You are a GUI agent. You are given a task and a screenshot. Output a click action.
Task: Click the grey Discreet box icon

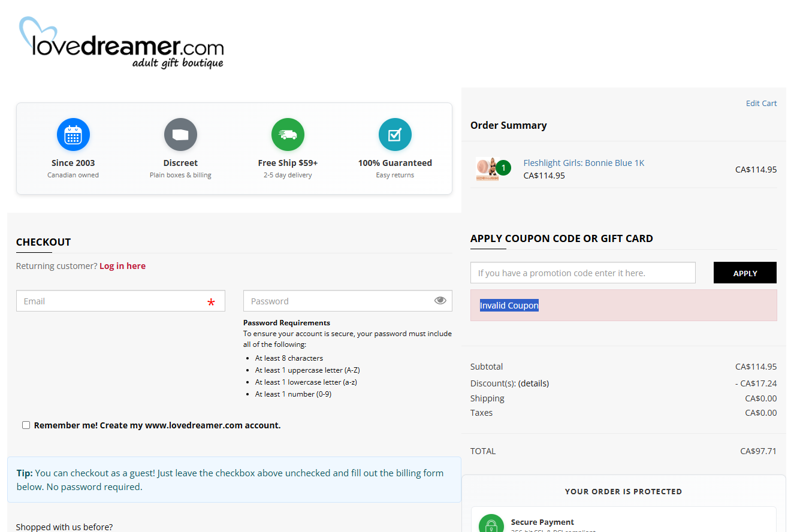tap(180, 135)
